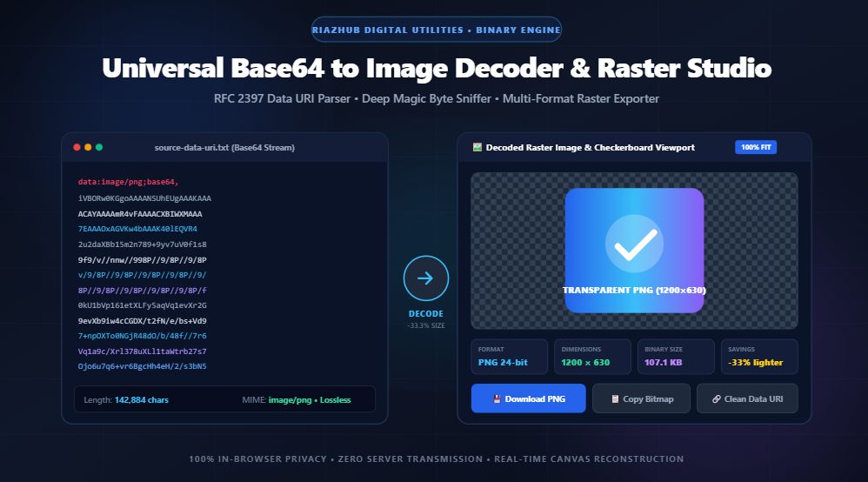The height and width of the screenshot is (482, 868).
Task: Click the transparent PNG preview thumbnail
Action: point(634,251)
